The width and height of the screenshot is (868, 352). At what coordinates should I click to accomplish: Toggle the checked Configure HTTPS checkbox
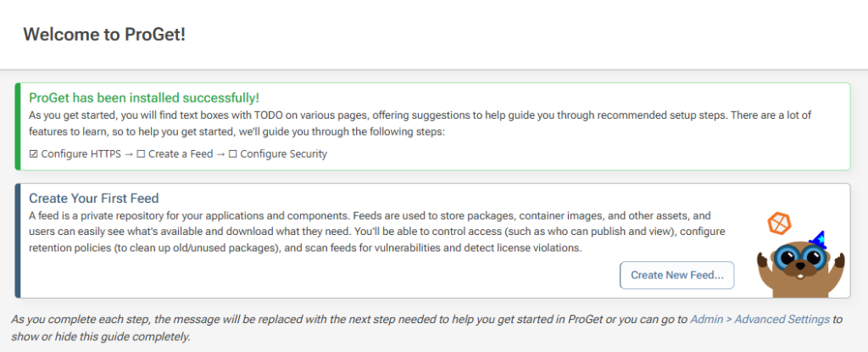point(34,154)
